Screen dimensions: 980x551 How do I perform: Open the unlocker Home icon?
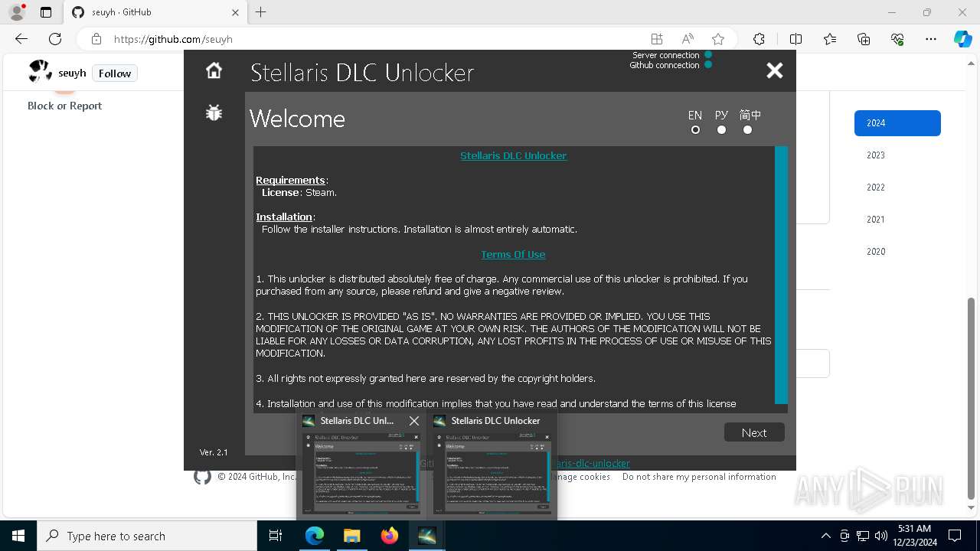[x=214, y=70]
